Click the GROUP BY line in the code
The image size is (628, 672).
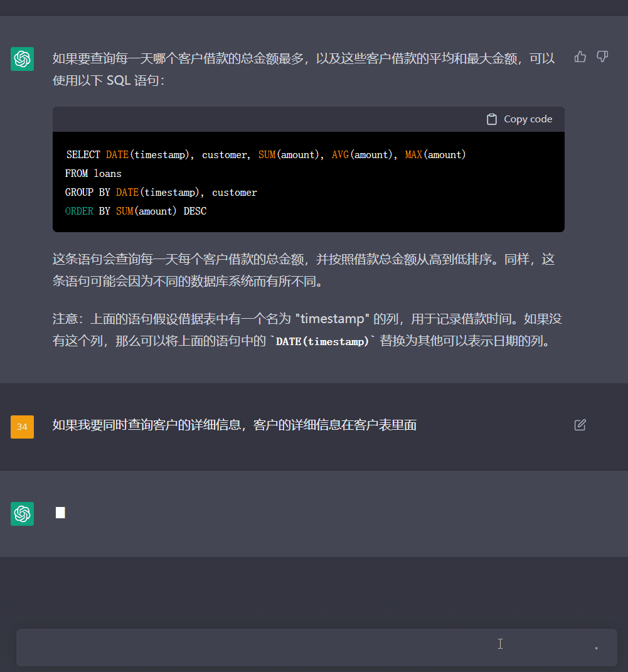click(161, 192)
